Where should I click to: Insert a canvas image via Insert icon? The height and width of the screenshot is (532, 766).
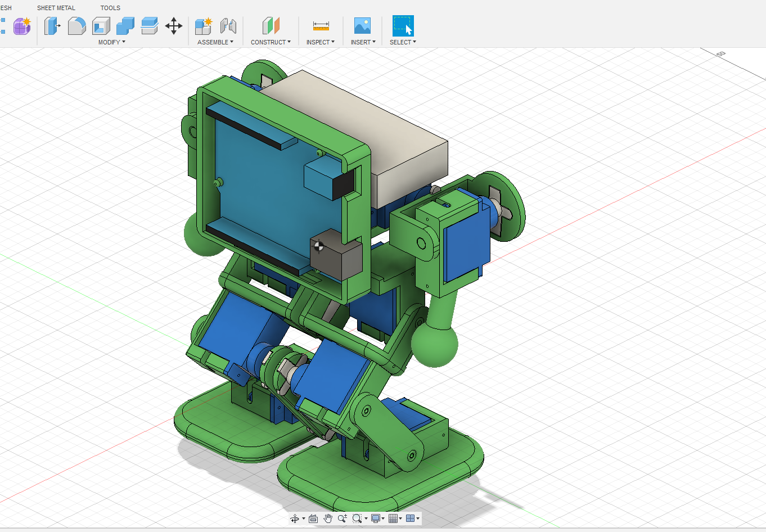coord(362,26)
